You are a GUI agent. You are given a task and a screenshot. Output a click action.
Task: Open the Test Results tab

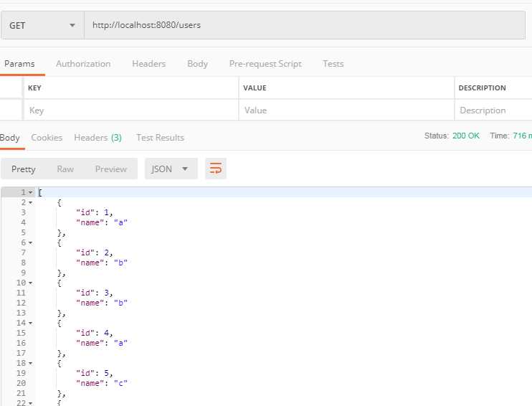point(160,138)
